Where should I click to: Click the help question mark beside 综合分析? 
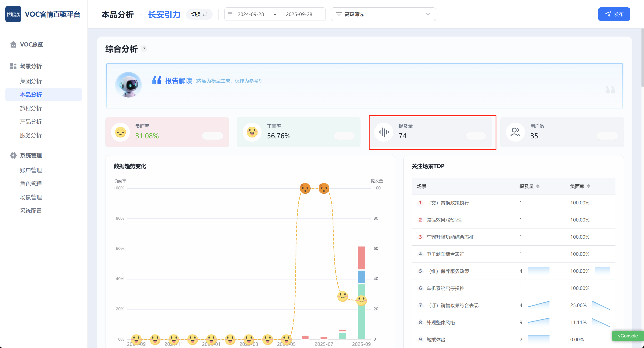[x=144, y=49]
